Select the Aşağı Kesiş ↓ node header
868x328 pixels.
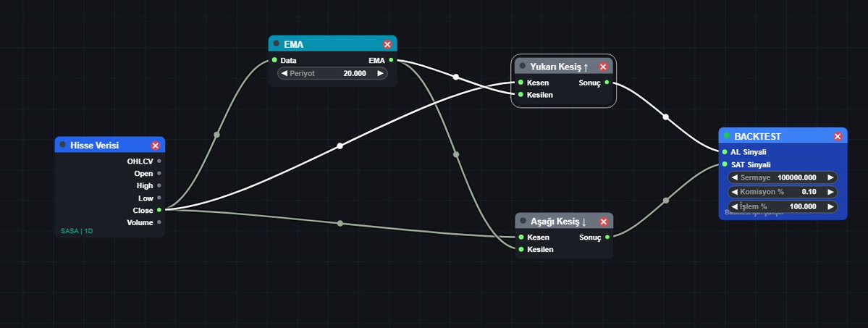click(563, 221)
